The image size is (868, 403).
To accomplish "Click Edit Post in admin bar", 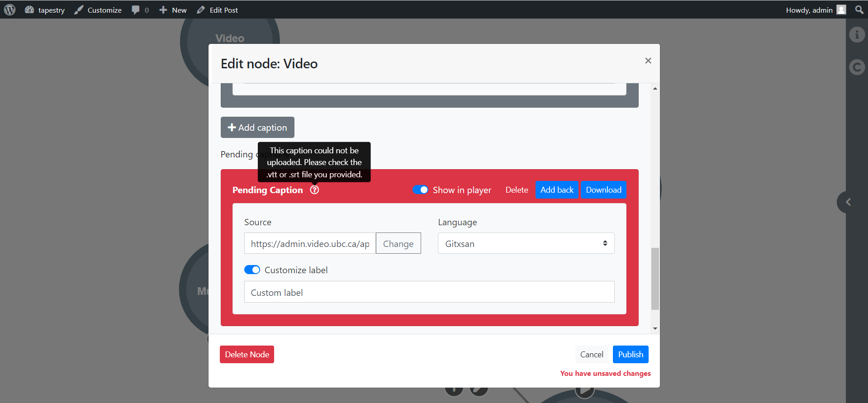I will coord(218,10).
